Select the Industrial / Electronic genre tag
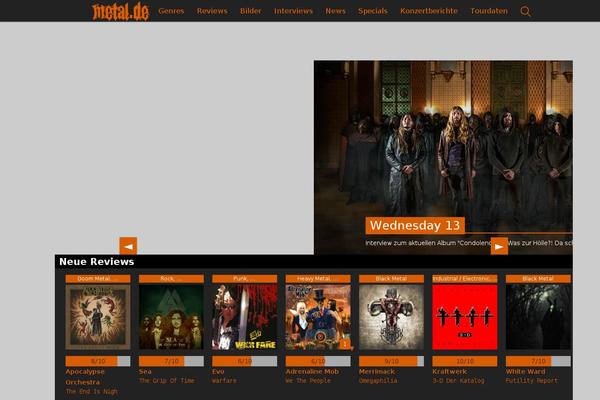Viewport: 600px width, 400px height. click(465, 279)
